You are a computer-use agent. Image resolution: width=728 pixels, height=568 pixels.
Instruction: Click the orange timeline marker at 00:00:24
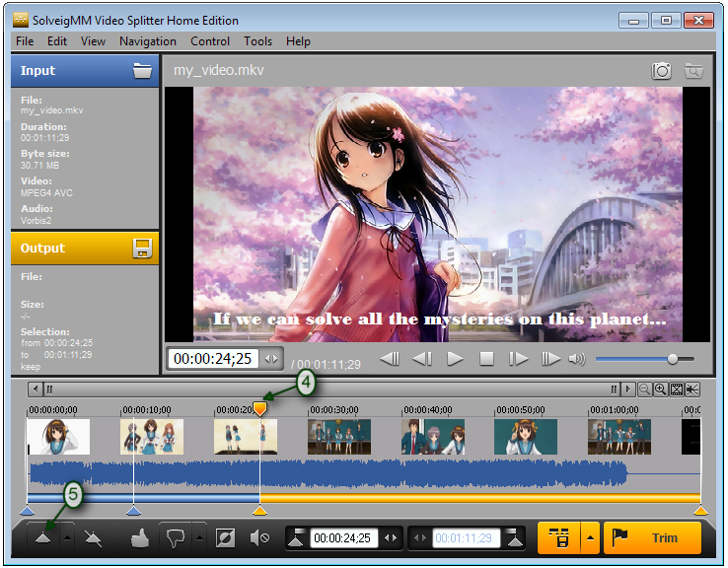point(259,408)
